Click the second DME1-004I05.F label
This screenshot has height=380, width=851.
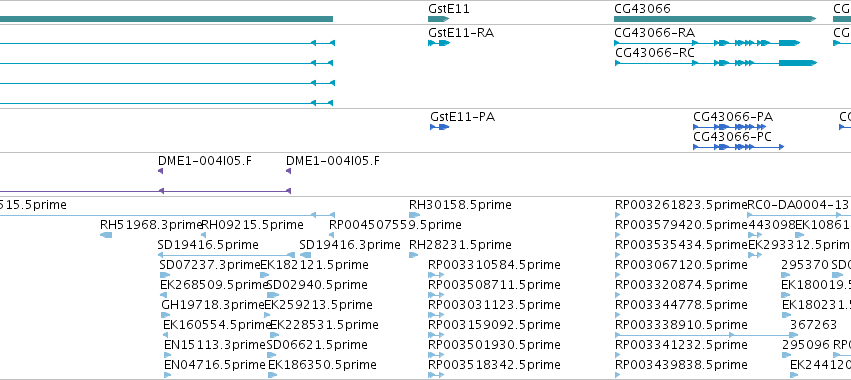pos(333,161)
